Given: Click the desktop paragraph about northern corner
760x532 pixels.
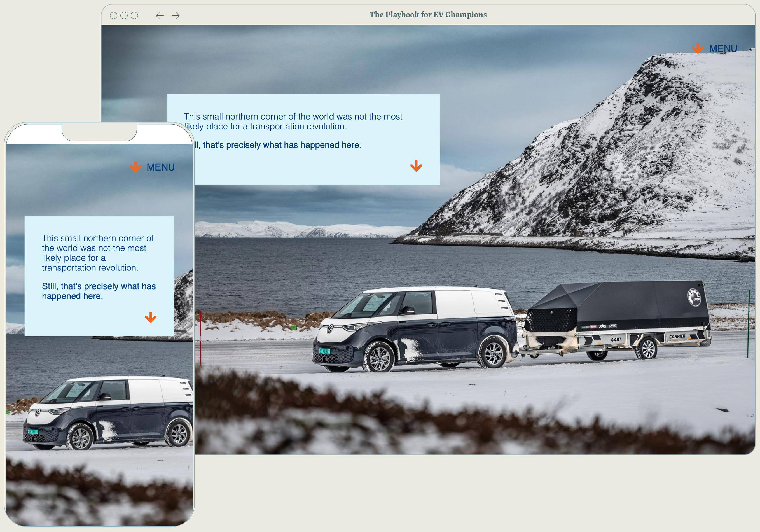Looking at the screenshot, I should (293, 122).
